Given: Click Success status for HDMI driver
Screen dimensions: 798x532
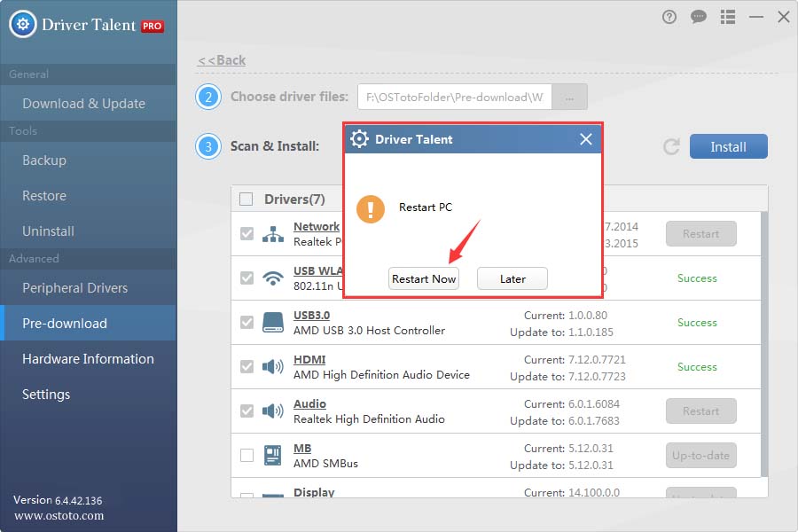Looking at the screenshot, I should coord(697,366).
